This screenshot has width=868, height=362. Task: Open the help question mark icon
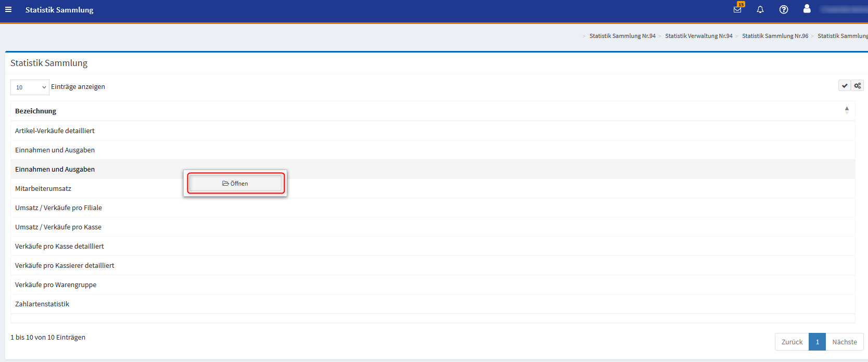[x=784, y=10]
